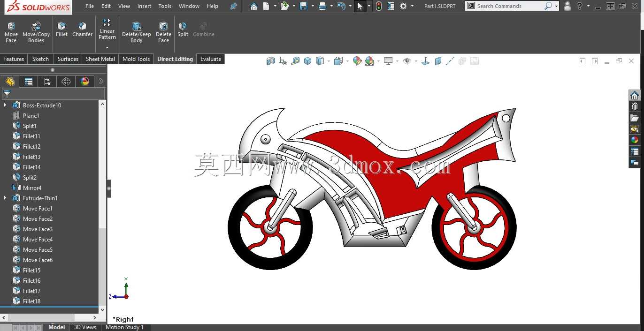Open the DimXpertManager tab
Image resolution: width=644 pixels, height=331 pixels.
click(x=66, y=82)
